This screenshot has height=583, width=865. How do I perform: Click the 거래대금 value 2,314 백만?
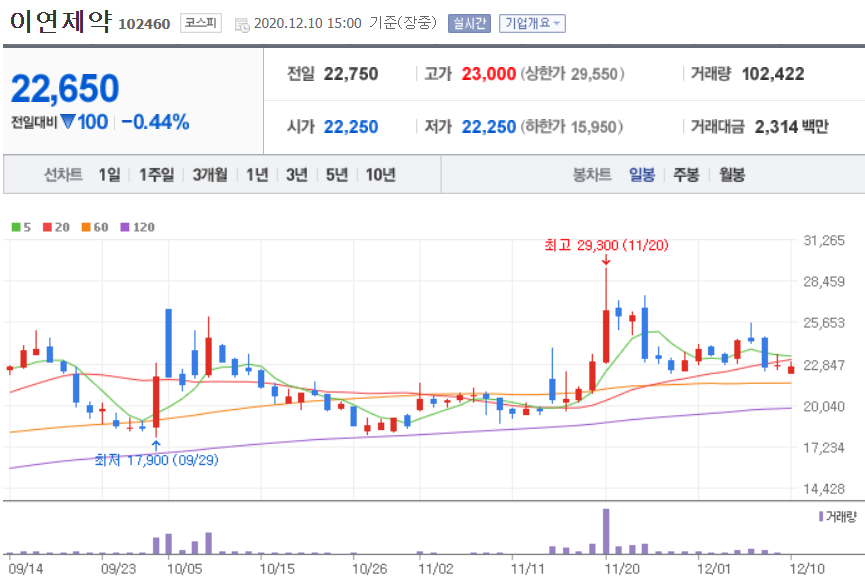click(x=792, y=127)
